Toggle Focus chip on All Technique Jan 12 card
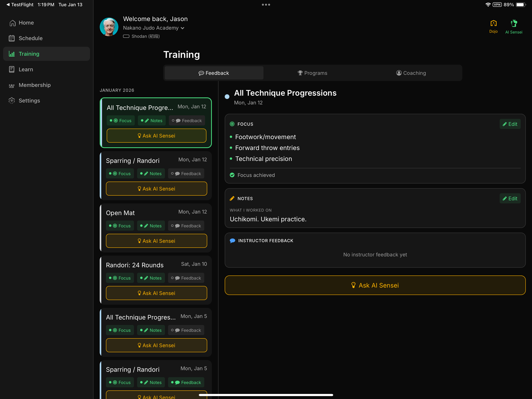532x399 pixels. tap(121, 121)
